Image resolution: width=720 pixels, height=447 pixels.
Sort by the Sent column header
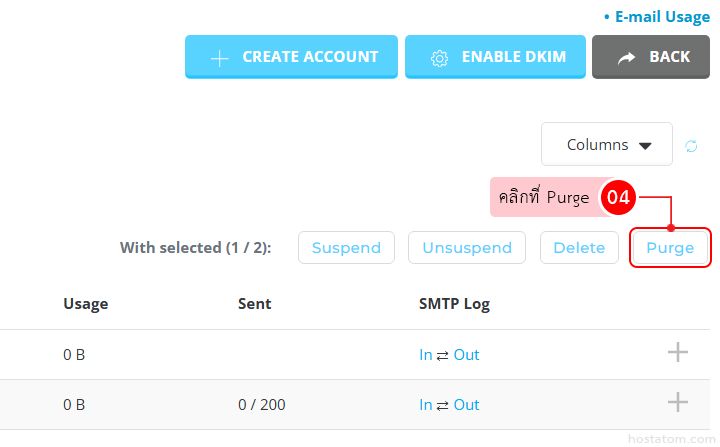pyautogui.click(x=254, y=303)
